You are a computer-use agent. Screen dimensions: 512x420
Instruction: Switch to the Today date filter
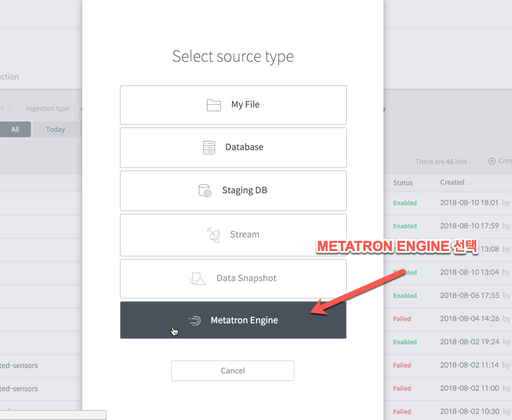[x=55, y=129]
